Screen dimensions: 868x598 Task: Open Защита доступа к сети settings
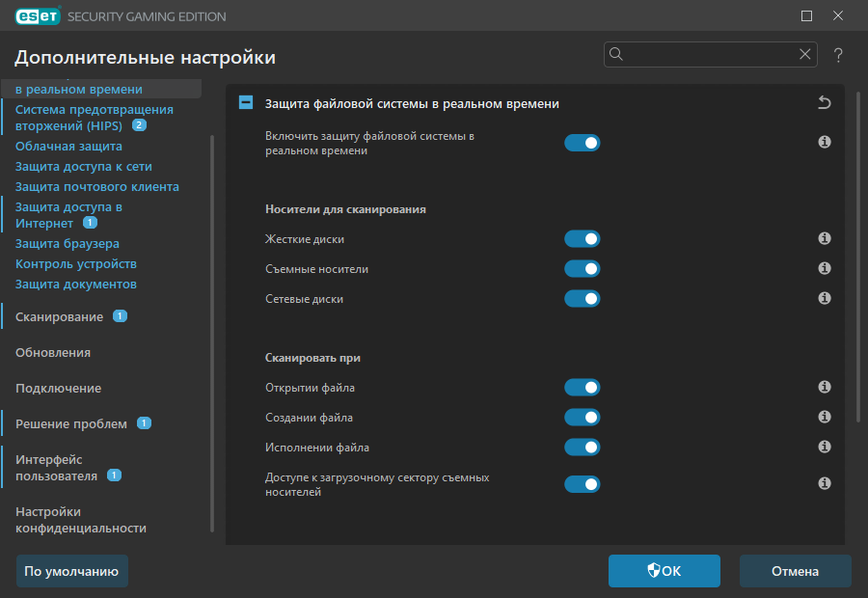[x=84, y=167]
